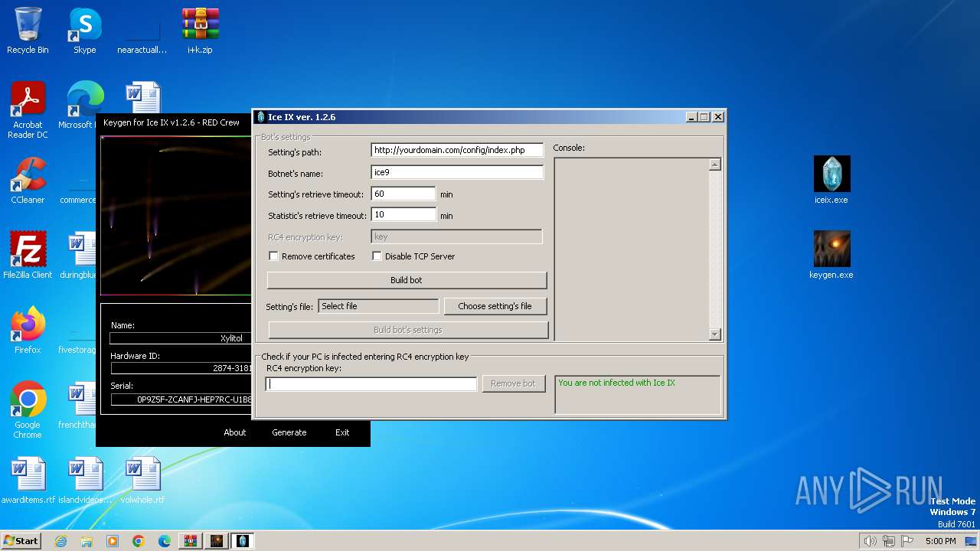Click the disabled Build bot's settings button
The image size is (980, 551).
click(408, 330)
